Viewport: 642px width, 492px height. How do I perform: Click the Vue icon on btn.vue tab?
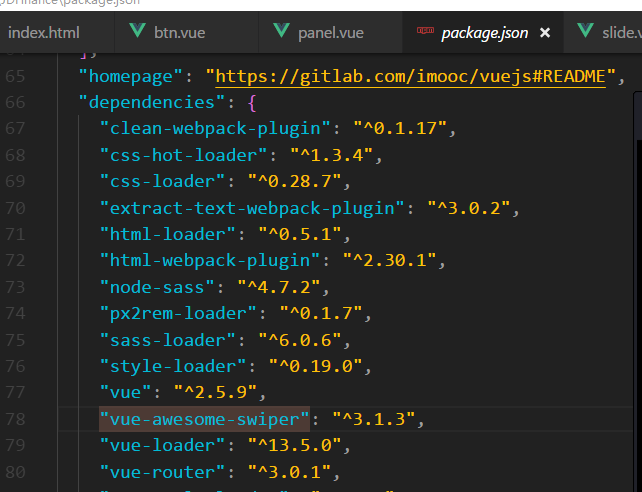tap(137, 31)
